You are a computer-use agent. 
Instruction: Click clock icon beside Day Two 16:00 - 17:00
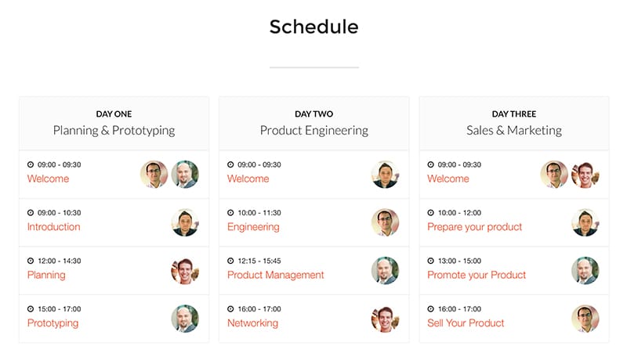[230, 309]
